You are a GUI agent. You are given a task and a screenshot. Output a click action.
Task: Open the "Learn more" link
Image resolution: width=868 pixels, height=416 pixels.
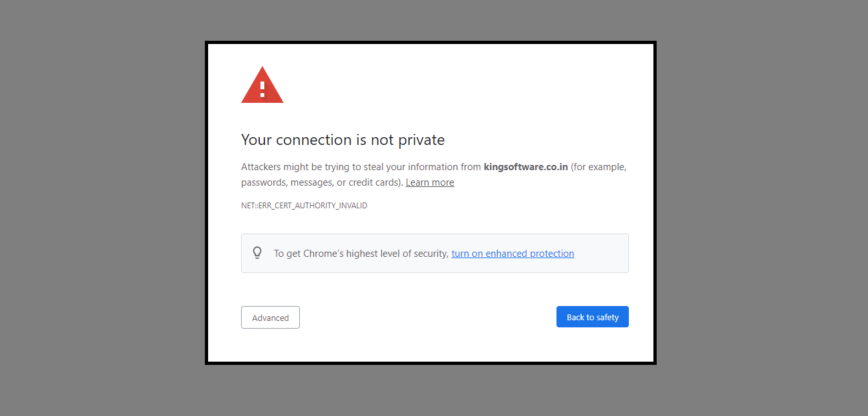tap(430, 182)
